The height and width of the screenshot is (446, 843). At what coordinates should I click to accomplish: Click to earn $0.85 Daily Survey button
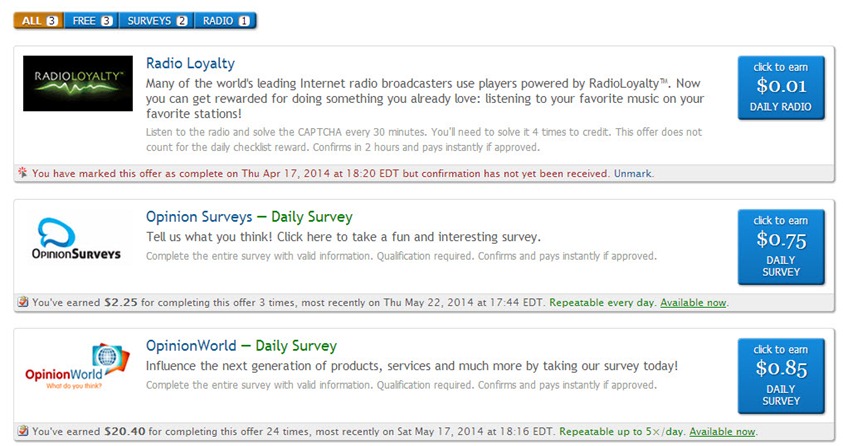tap(781, 376)
